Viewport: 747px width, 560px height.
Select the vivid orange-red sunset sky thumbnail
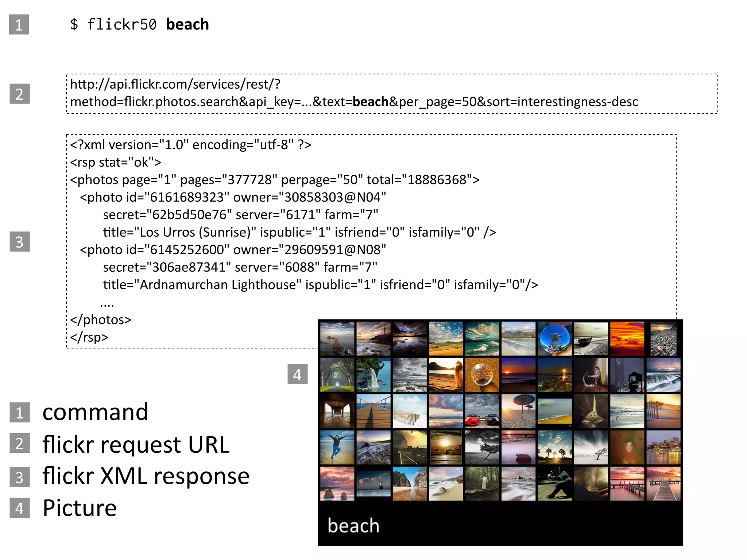(627, 338)
